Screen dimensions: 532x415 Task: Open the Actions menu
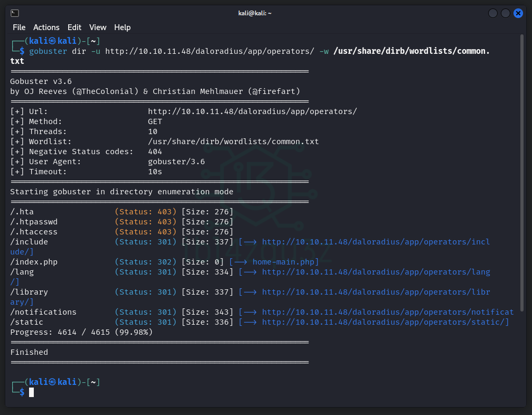46,27
